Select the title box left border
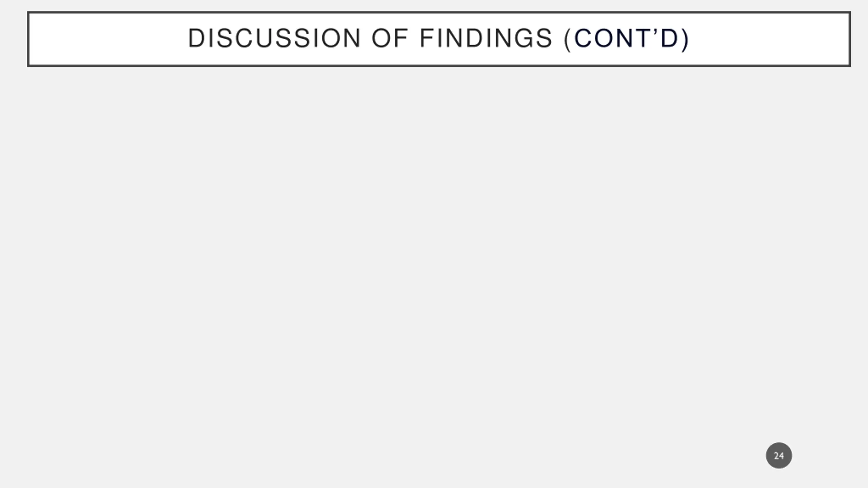 click(28, 39)
